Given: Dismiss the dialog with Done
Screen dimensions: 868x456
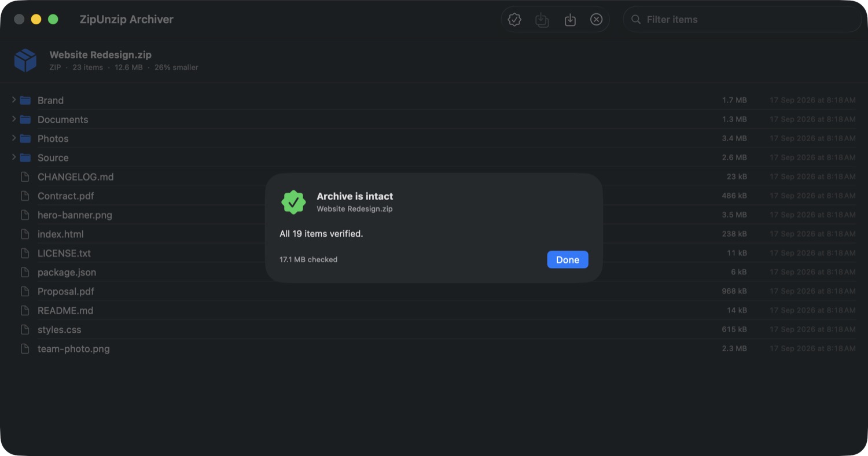Looking at the screenshot, I should point(568,260).
